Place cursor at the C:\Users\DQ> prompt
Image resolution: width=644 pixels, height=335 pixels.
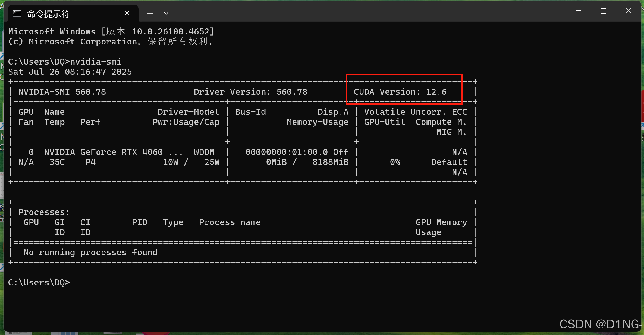(39, 282)
